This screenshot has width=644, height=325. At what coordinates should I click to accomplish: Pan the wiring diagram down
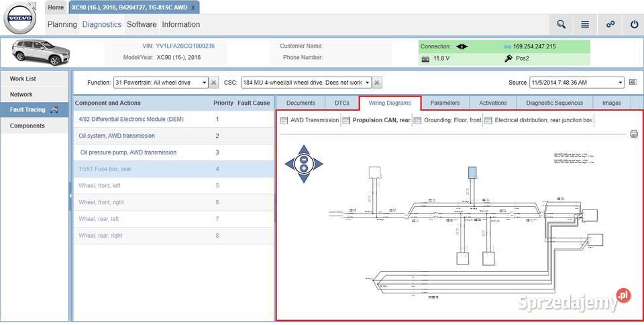303,179
